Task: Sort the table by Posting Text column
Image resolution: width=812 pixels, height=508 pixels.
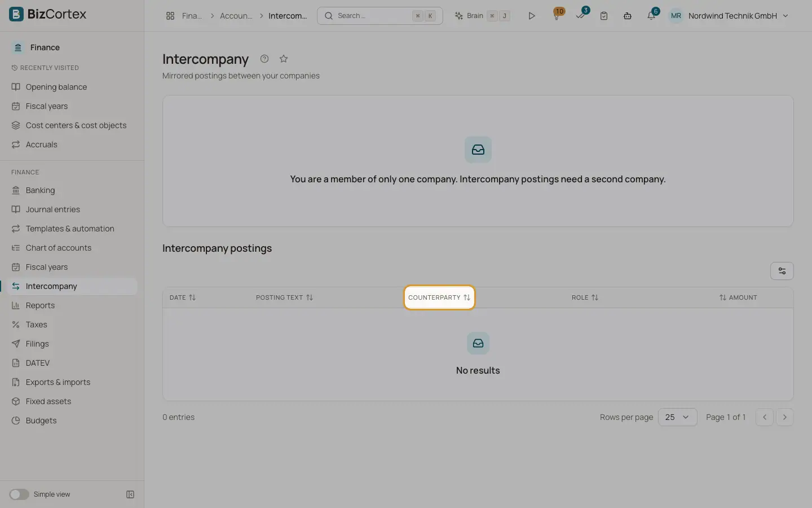Action: click(284, 297)
